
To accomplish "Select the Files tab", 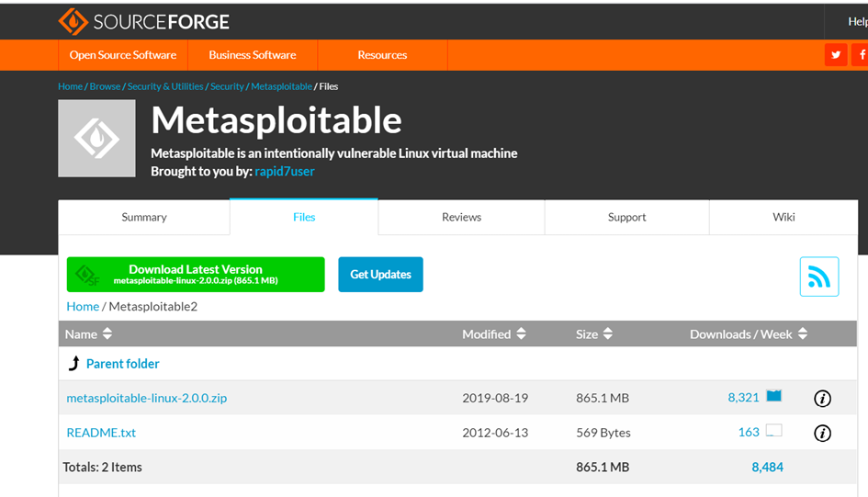I will point(304,217).
